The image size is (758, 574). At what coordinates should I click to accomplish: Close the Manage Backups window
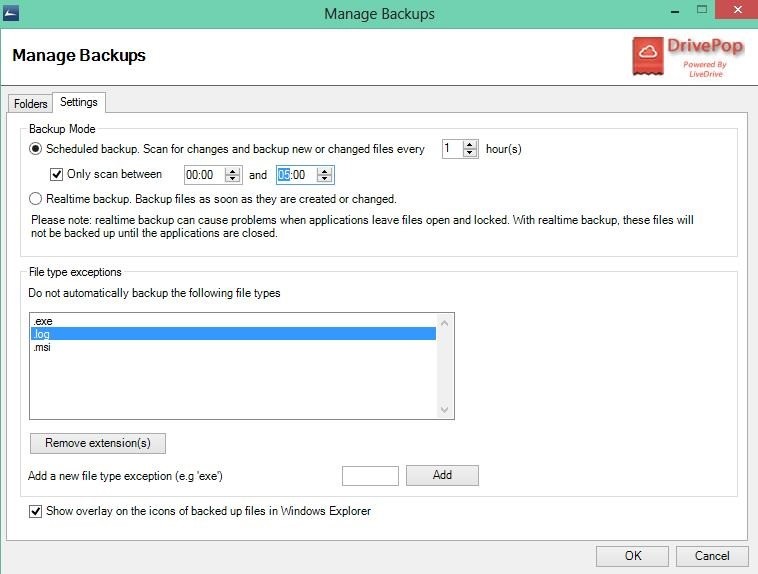[737, 10]
